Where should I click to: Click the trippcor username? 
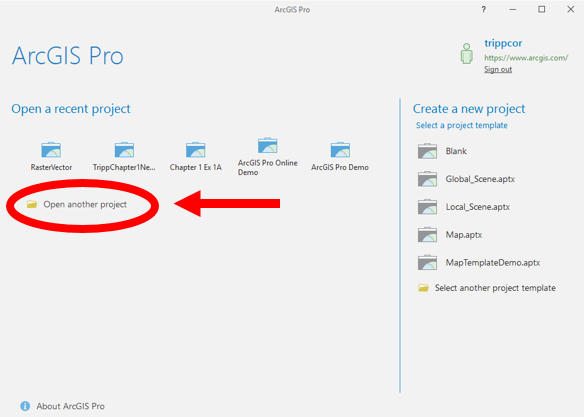pyautogui.click(x=503, y=43)
